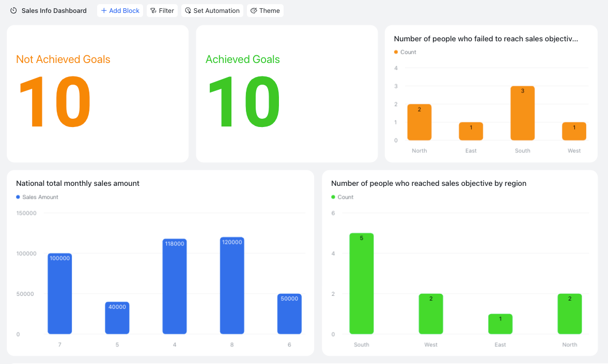Click the funnel icon in Filter
This screenshot has height=364, width=608.
tap(153, 10)
